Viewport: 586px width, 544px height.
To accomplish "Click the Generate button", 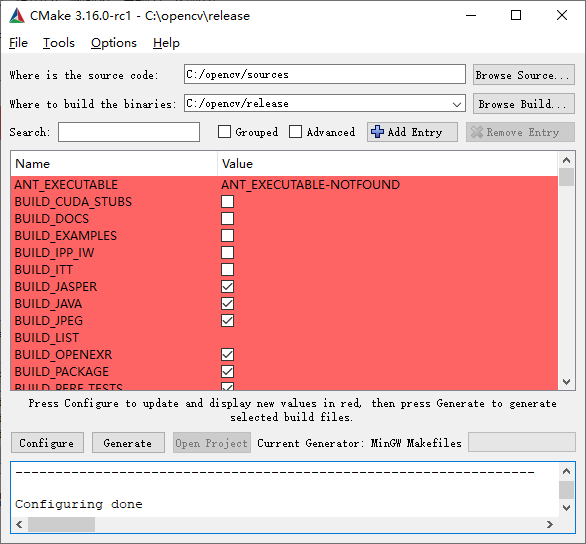I will [128, 443].
